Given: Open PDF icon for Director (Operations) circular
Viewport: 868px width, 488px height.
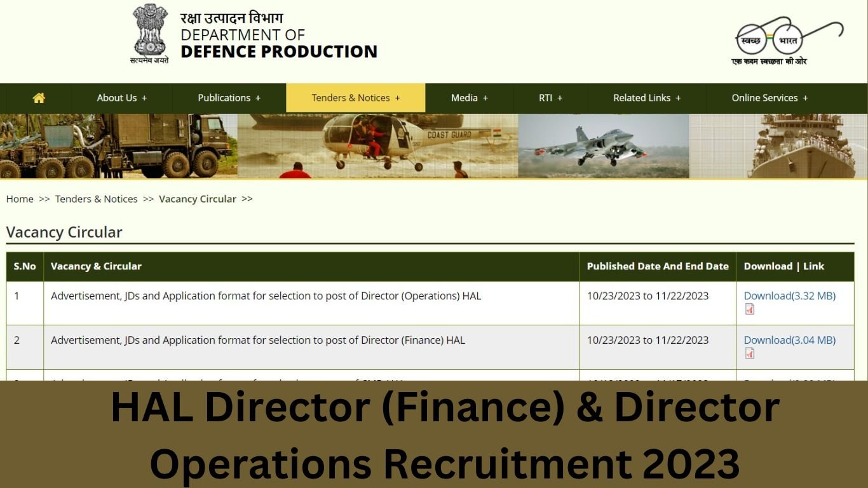Looking at the screenshot, I should point(750,309).
